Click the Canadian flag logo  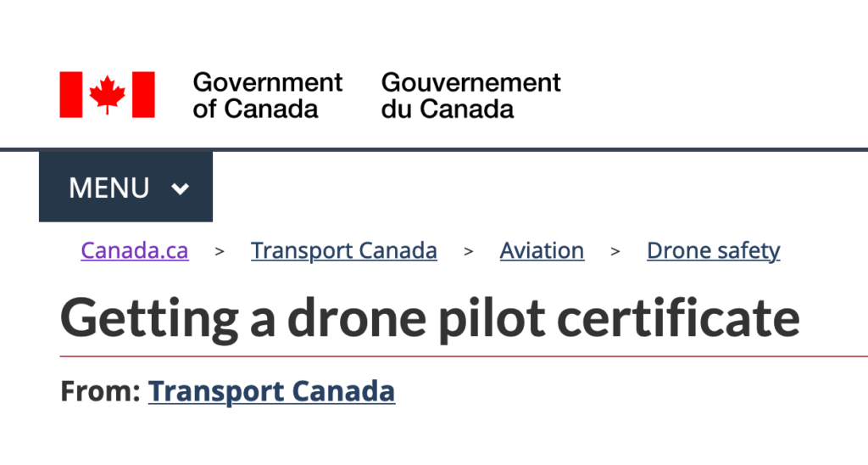(107, 94)
